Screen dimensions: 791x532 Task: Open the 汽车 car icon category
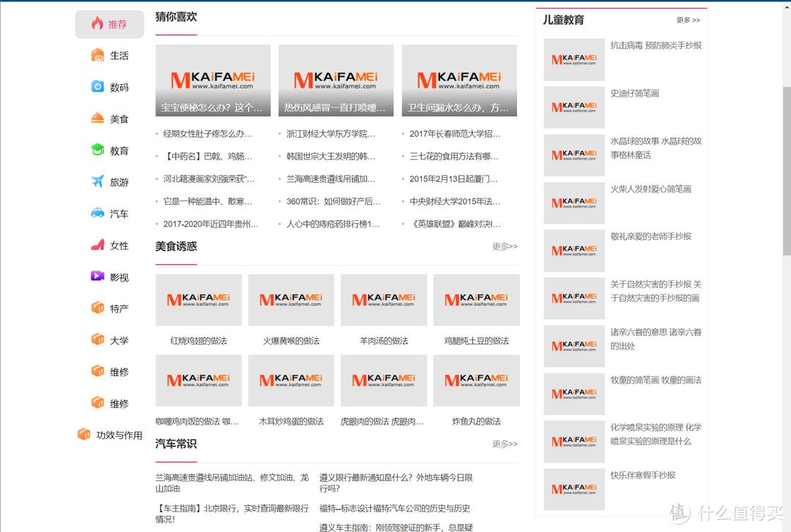click(x=97, y=213)
